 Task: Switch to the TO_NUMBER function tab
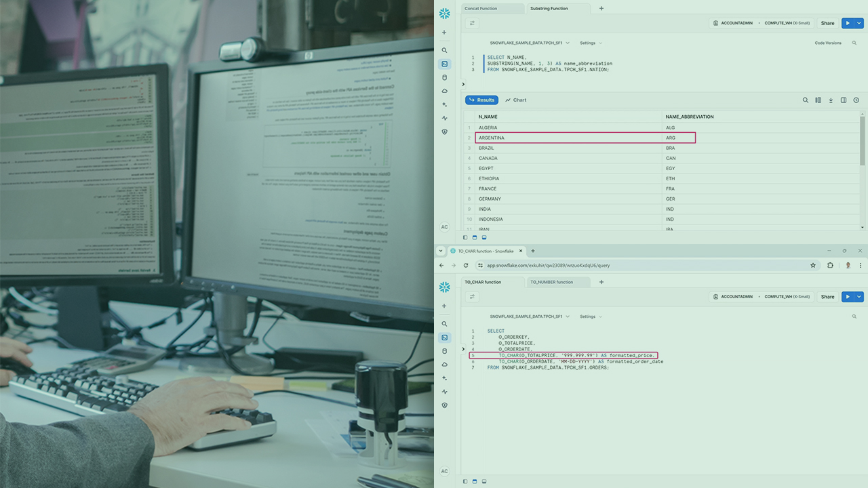[551, 282]
